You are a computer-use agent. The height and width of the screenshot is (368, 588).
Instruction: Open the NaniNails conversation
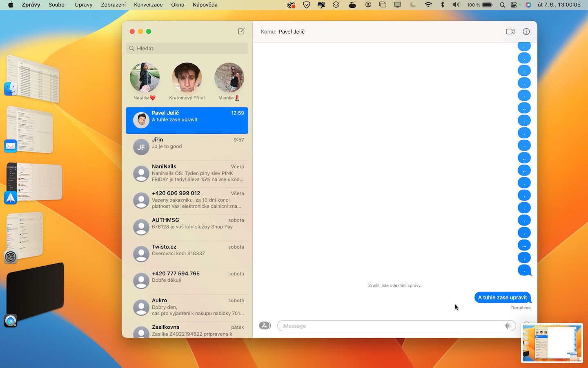pos(187,174)
